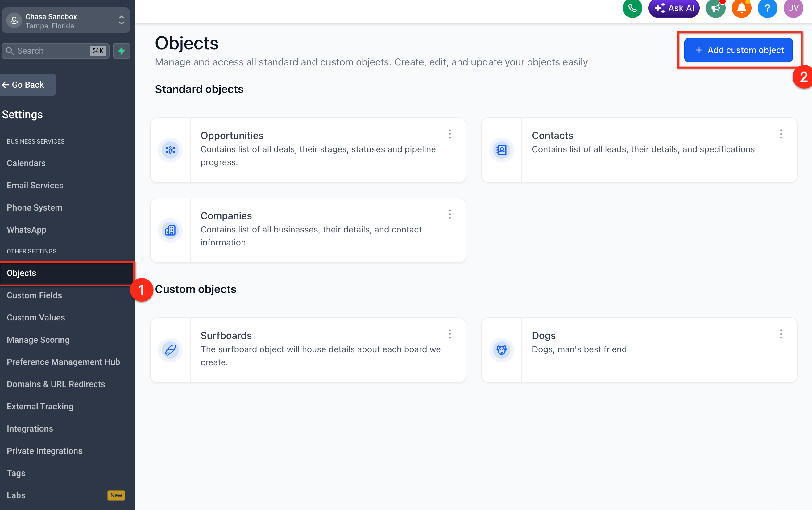
Task: Open the Companies object title
Action: [226, 216]
